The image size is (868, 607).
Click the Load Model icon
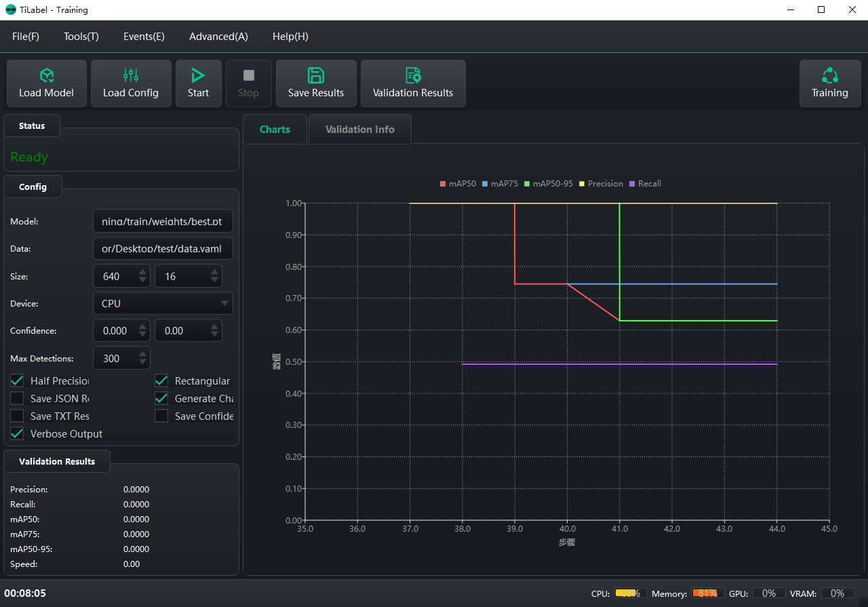pos(47,75)
